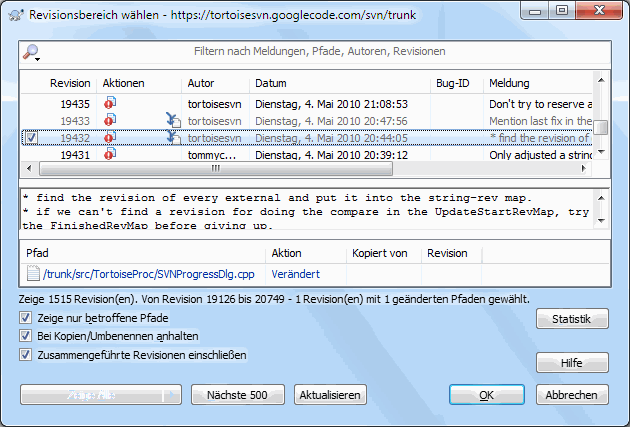Click revision list scroll-down arrow
630x427 pixels.
[601, 152]
